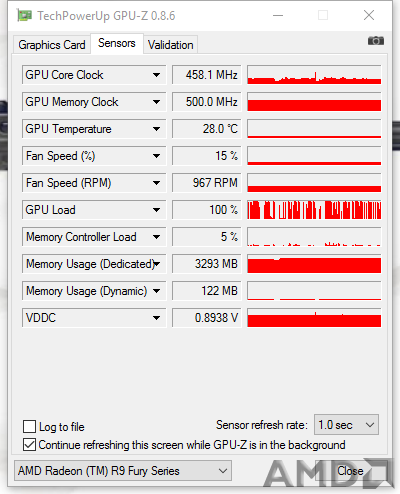Click the GPU-Z app icon in title bar

(24, 15)
